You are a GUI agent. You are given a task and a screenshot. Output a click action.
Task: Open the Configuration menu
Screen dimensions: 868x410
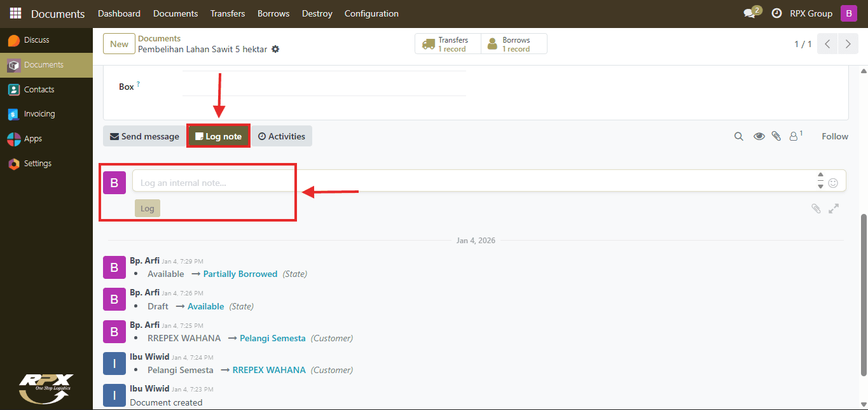coord(371,13)
